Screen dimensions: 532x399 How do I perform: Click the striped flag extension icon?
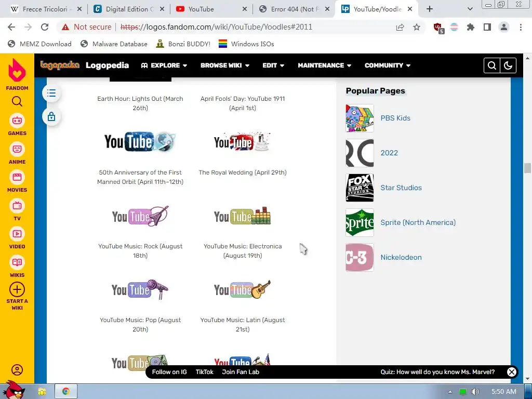coord(454,27)
